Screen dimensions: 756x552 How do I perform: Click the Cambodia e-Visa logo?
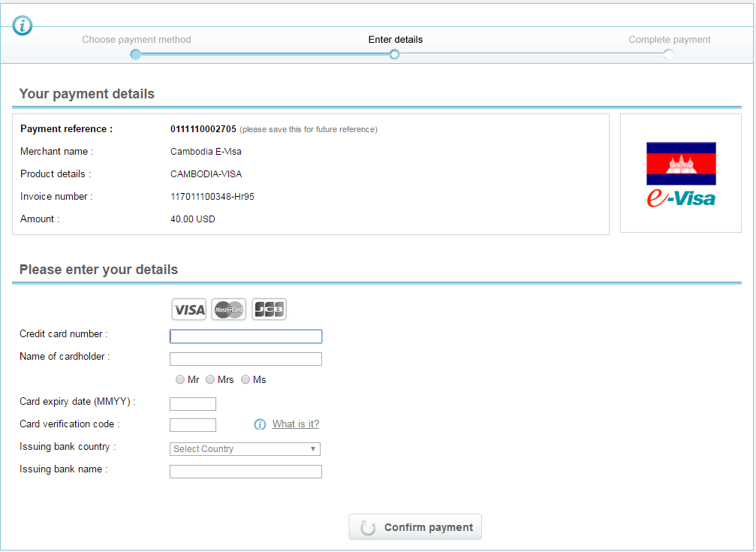[x=681, y=174]
